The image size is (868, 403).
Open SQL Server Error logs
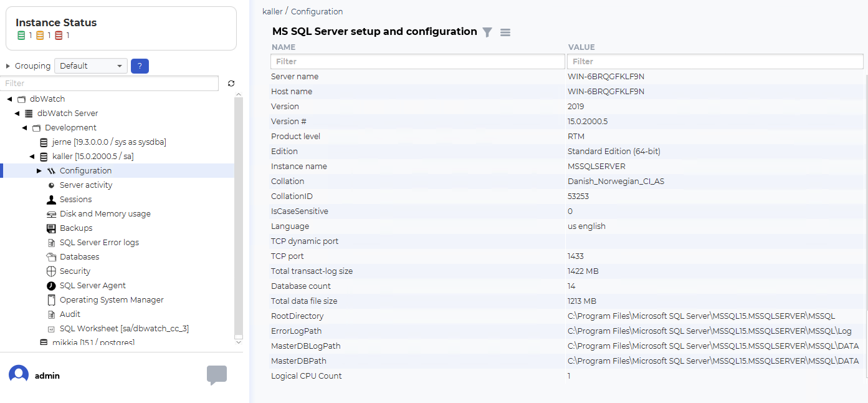99,243
